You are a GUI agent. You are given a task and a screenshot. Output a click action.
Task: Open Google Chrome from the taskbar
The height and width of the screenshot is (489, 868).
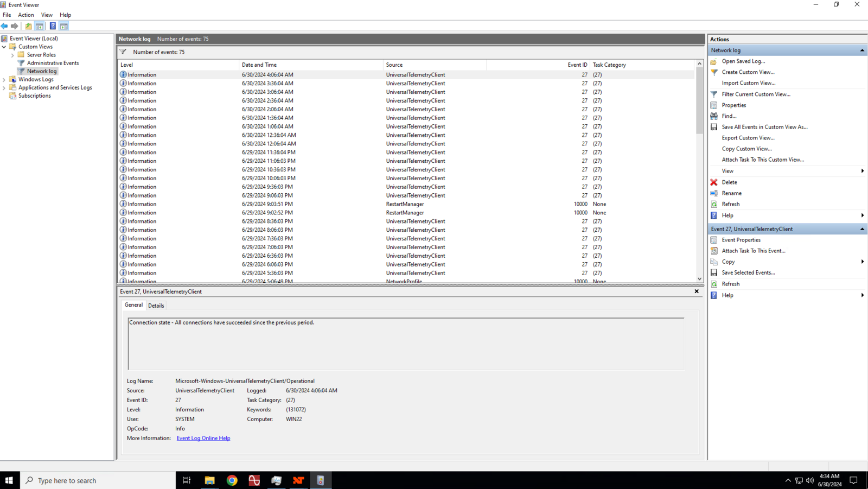tap(232, 480)
